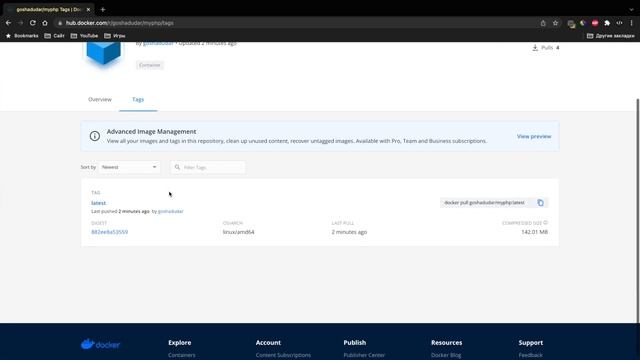Image resolution: width=640 pixels, height=360 pixels.
Task: Open the Сайт bookmarks folder
Action: (x=54, y=36)
